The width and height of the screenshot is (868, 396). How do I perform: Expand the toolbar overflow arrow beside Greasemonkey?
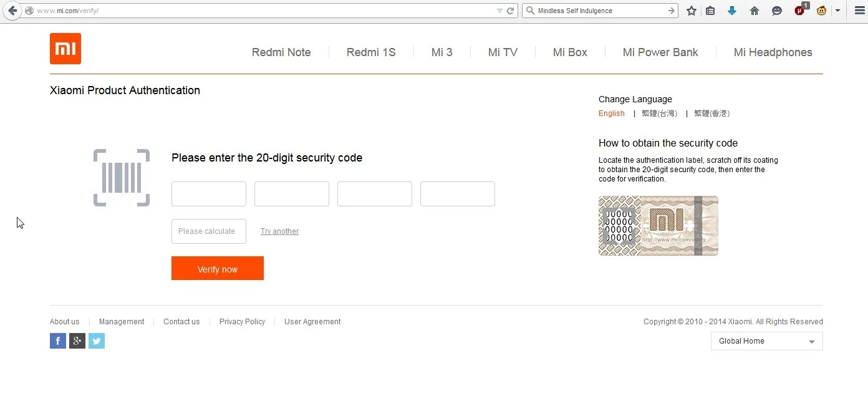point(837,11)
